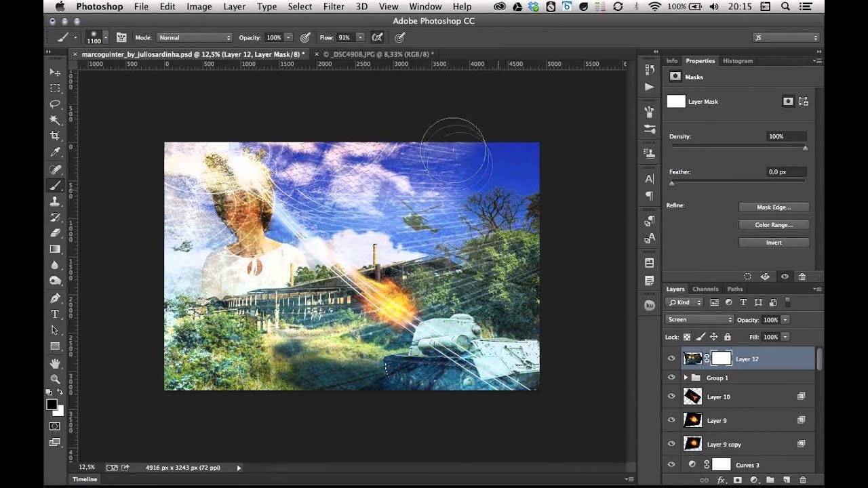Toggle lock all padlock icon
This screenshot has width=868, height=488.
[727, 337]
